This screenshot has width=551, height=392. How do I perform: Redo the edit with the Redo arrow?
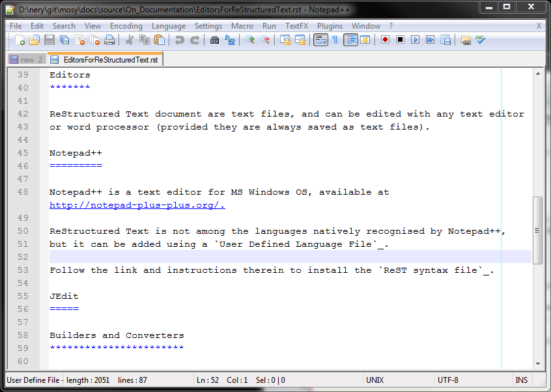[194, 40]
